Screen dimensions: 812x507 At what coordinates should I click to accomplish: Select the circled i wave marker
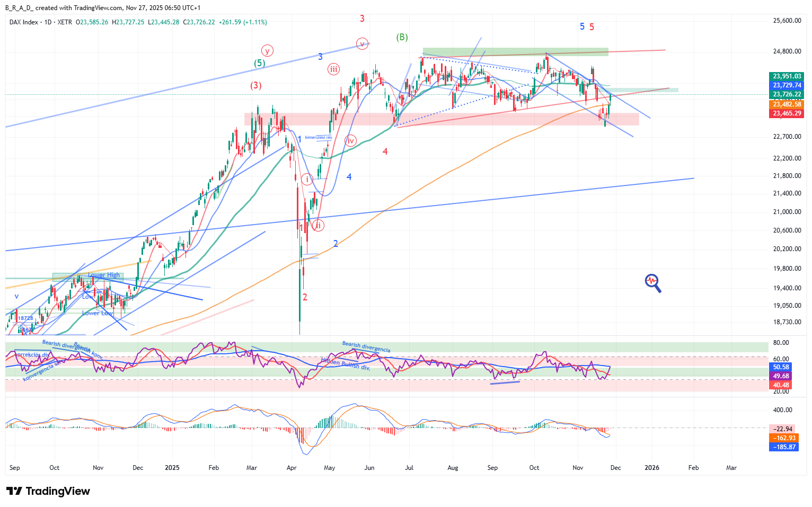tap(307, 179)
